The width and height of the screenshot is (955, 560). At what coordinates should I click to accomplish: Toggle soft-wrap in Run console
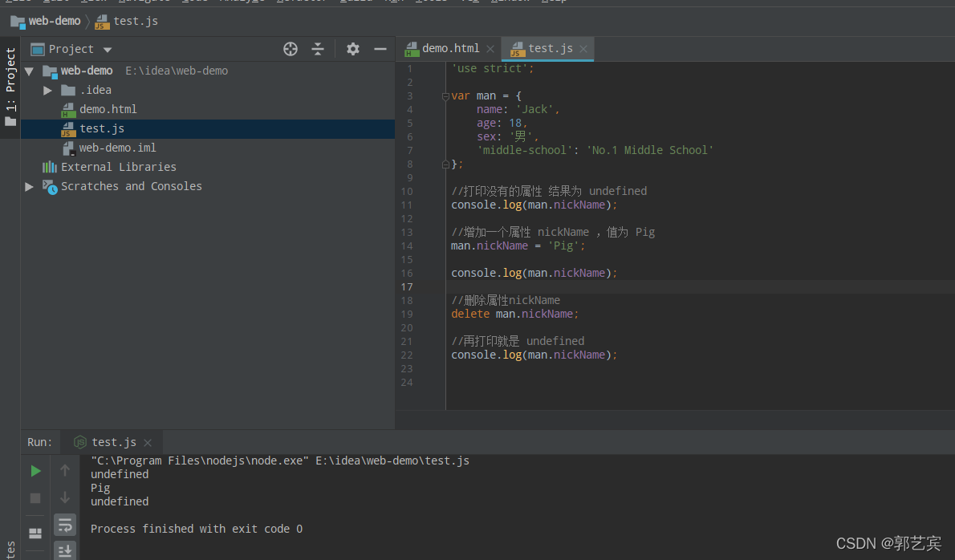click(x=65, y=525)
